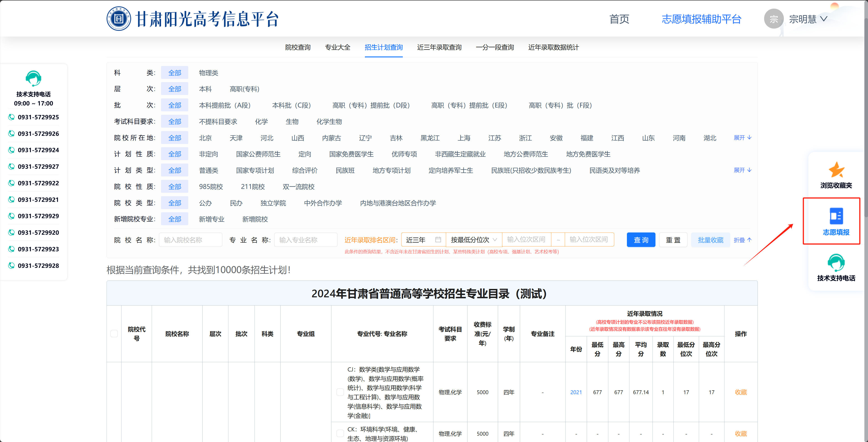Click the calendar icon in the 近三年 field
Image resolution: width=868 pixels, height=442 pixels.
pos(438,239)
